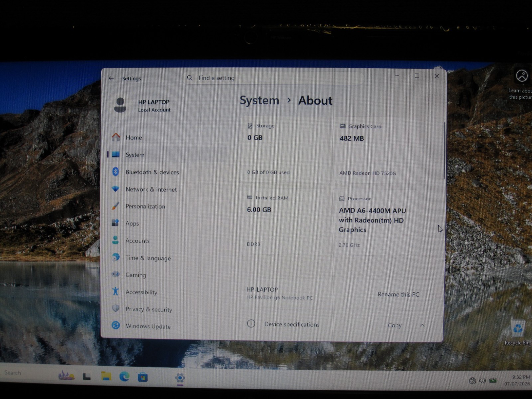Click the Home house icon

click(x=116, y=137)
